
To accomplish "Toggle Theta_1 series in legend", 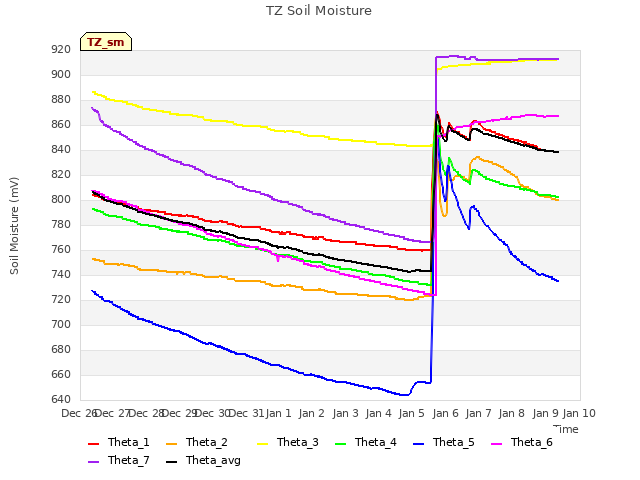I will (x=119, y=442).
